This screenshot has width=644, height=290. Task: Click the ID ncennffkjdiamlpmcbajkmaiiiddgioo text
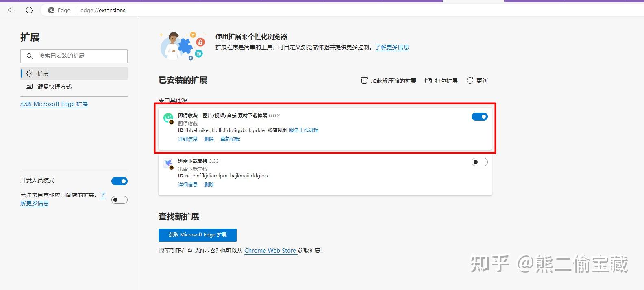223,176
